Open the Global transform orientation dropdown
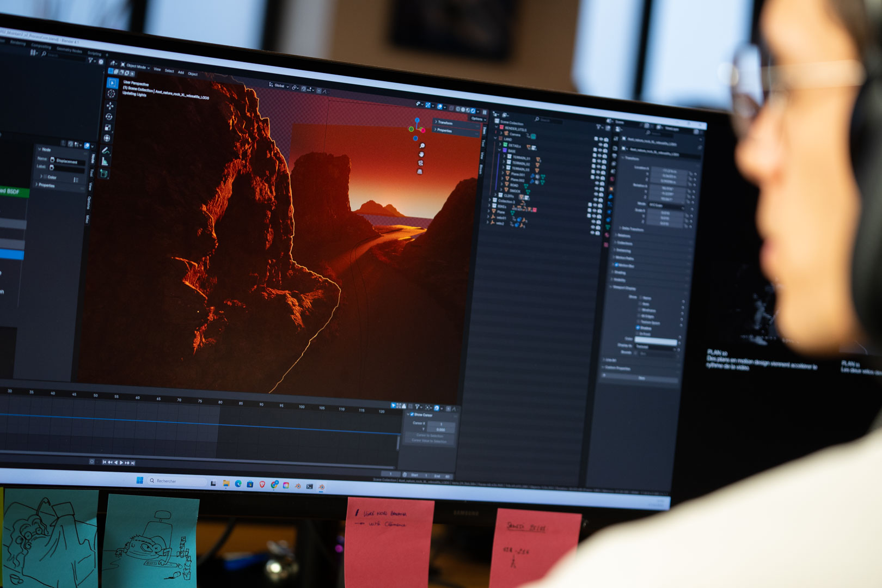 (x=279, y=85)
